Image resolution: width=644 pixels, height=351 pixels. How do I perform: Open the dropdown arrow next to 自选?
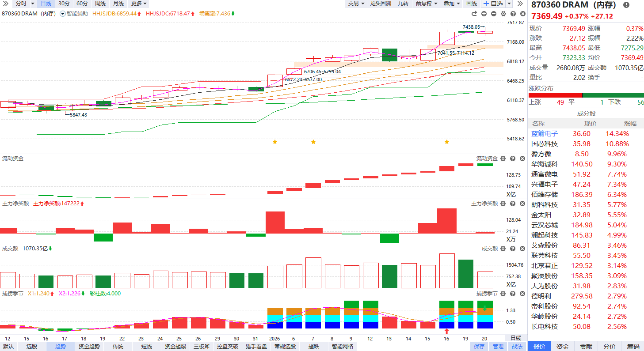pyautogui.click(x=509, y=4)
